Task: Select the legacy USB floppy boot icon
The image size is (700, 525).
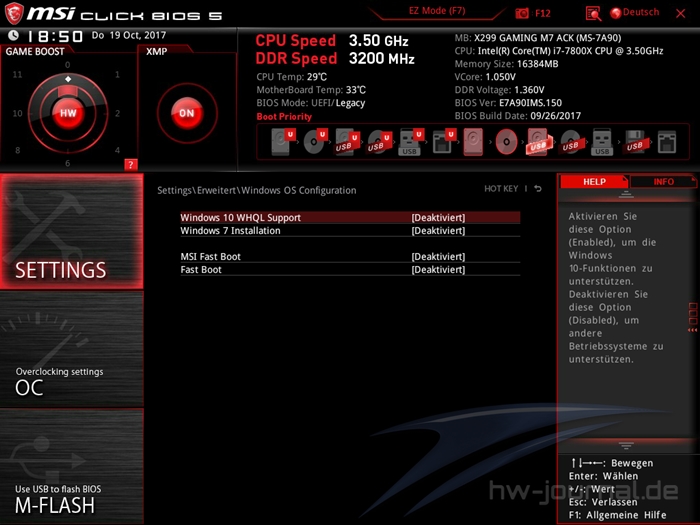Action: [x=635, y=142]
